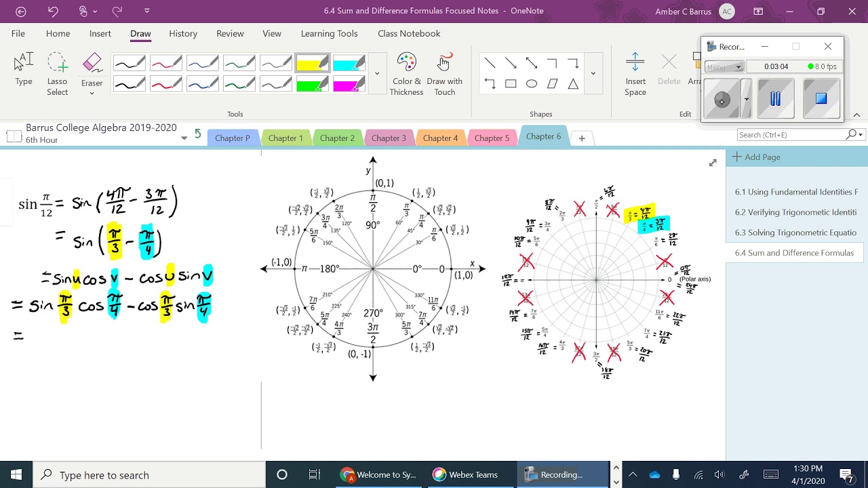
Task: Stop the screen recording
Action: pyautogui.click(x=821, y=99)
